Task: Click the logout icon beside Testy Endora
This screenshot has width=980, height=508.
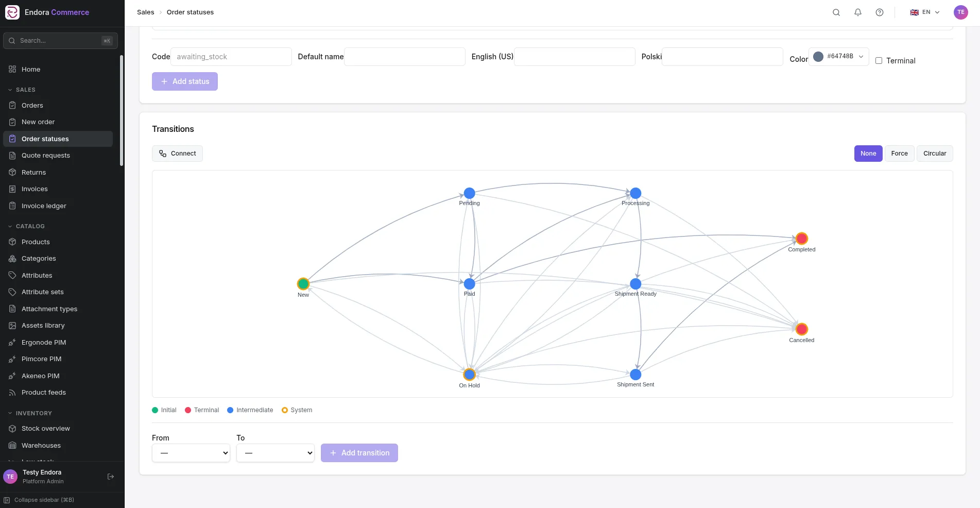Action: [x=111, y=477]
